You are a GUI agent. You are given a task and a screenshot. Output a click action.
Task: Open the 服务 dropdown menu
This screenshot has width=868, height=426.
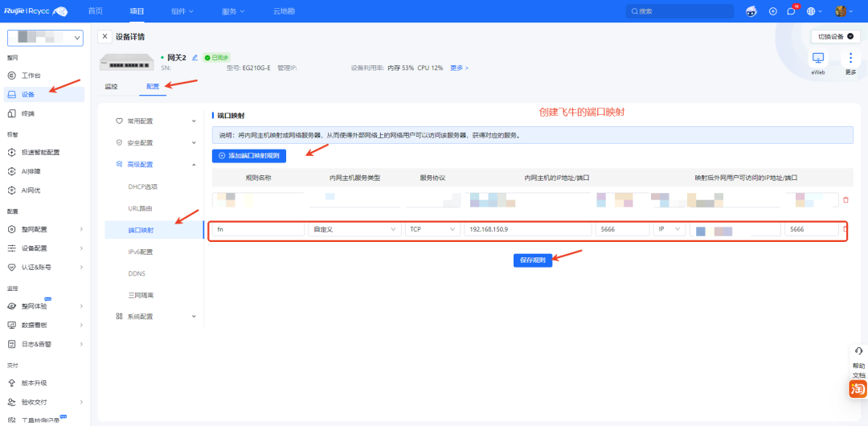click(x=233, y=11)
